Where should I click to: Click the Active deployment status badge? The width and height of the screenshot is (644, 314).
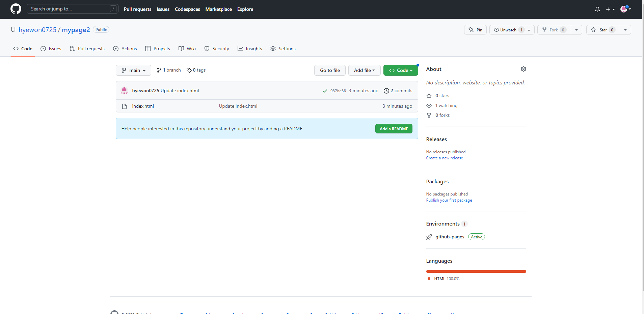point(477,237)
